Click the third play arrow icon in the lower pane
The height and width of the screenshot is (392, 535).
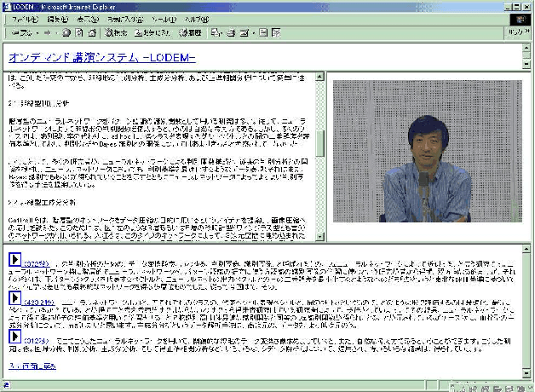click(14, 337)
